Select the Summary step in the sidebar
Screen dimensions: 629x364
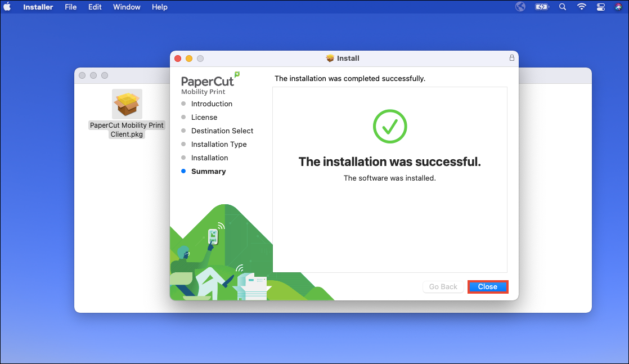click(208, 171)
